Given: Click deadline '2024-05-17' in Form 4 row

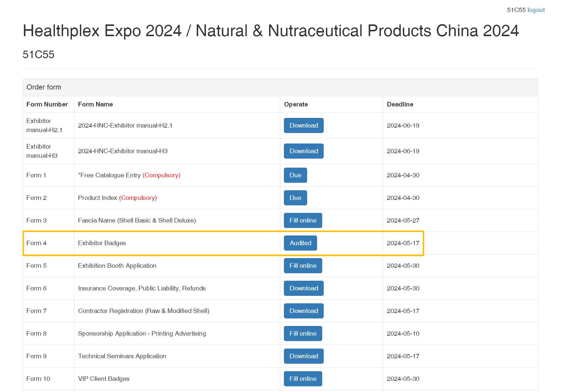Looking at the screenshot, I should 403,243.
